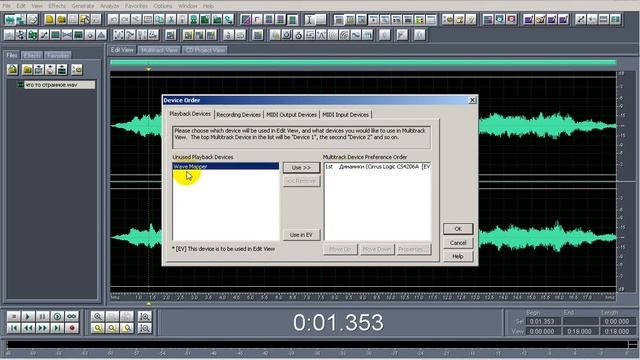
Task: Click the first folder icon in the Files panel
Action: pyautogui.click(x=12, y=69)
